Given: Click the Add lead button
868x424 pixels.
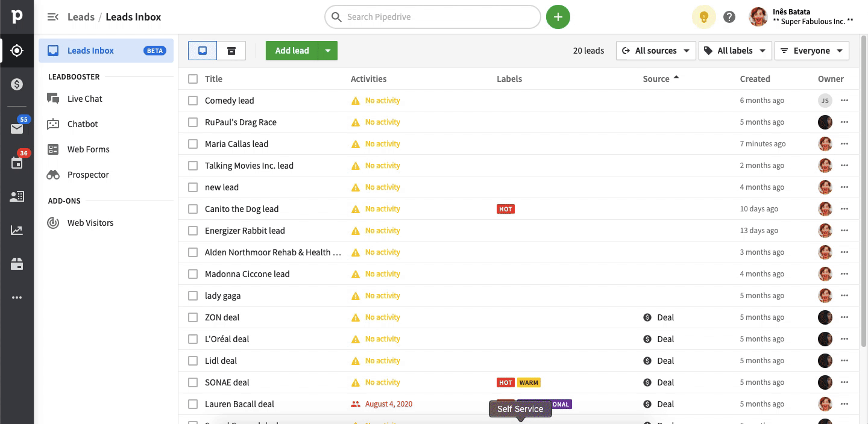Looking at the screenshot, I should [x=292, y=51].
